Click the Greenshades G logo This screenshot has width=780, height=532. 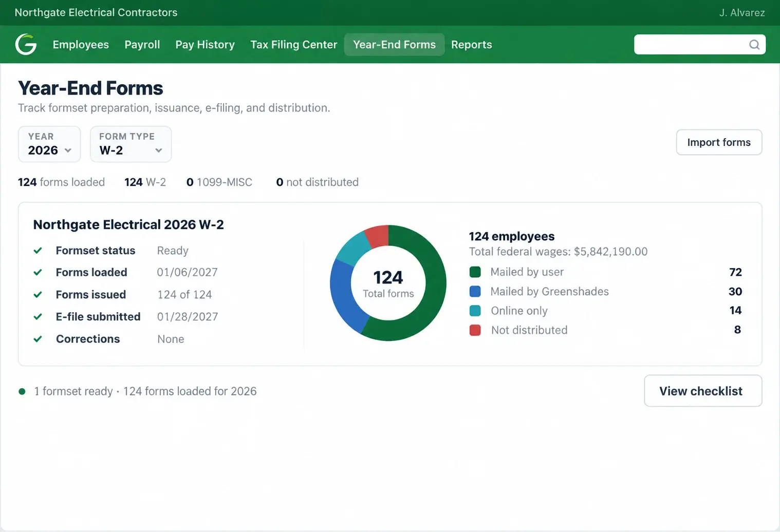[26, 45]
